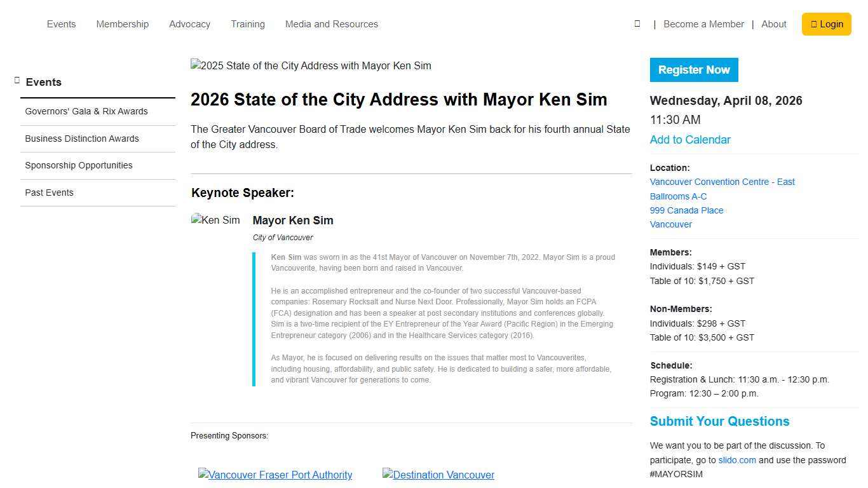Open the Past Events page

point(49,192)
